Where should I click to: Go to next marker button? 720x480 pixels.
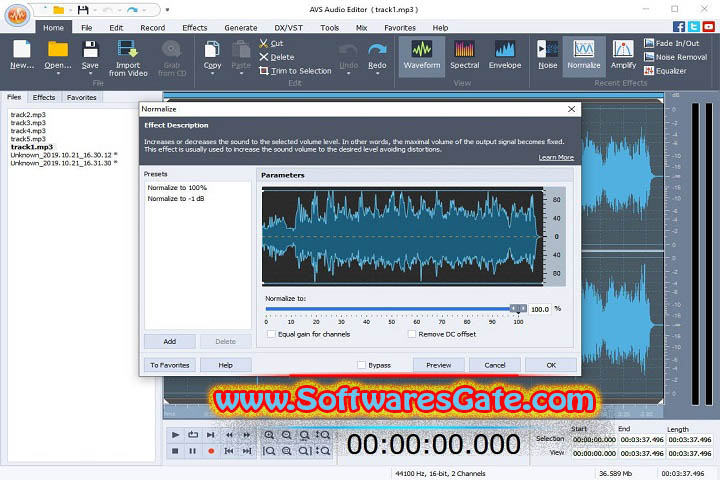pos(247,451)
